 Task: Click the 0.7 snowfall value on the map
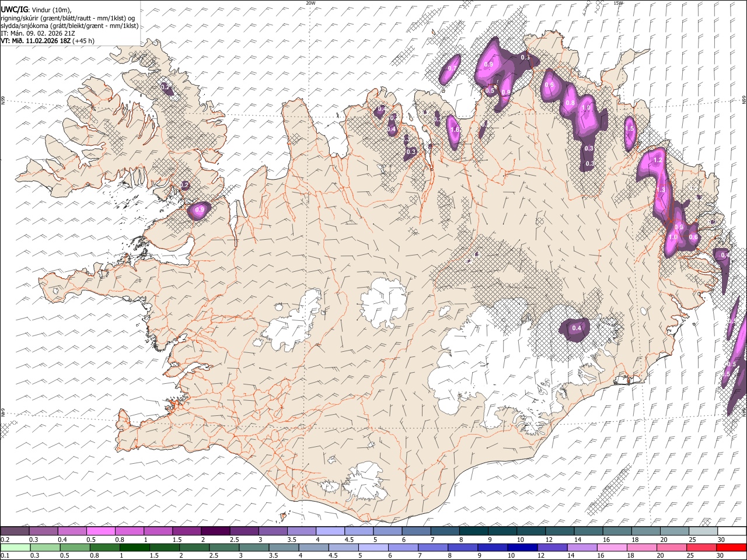click(x=452, y=68)
